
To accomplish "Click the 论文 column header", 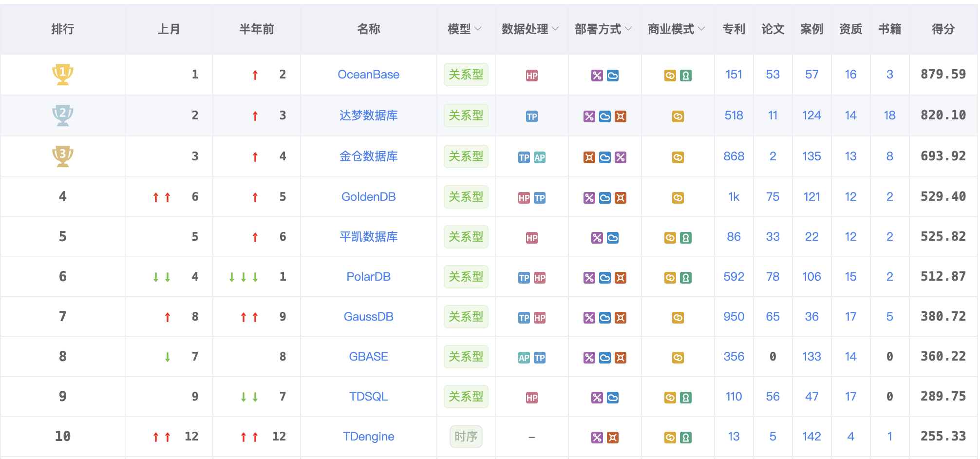I will coord(773,29).
